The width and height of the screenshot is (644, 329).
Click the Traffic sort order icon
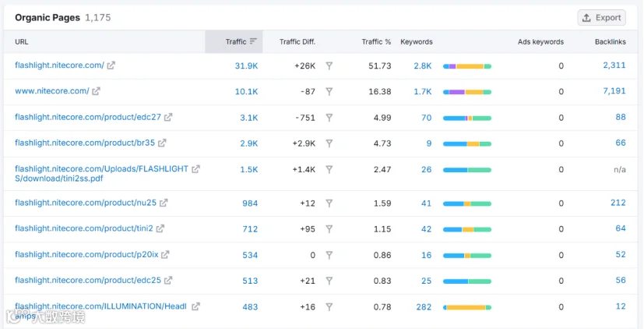coord(253,41)
